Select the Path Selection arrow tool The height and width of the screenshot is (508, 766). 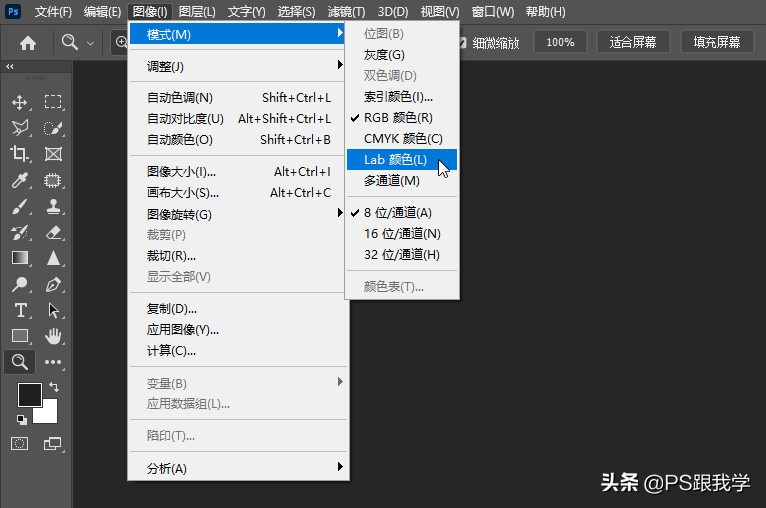click(x=53, y=310)
